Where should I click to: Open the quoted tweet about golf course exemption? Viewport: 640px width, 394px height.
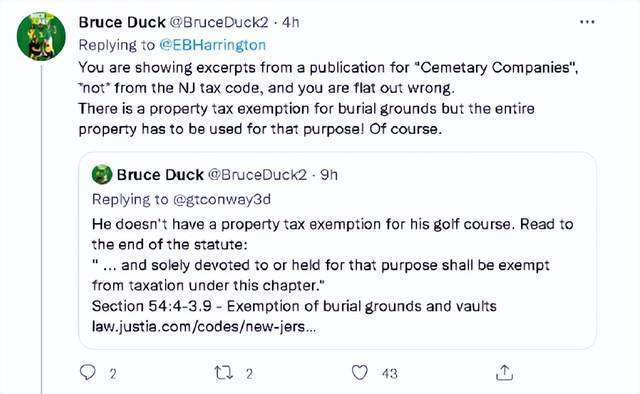pos(337,251)
